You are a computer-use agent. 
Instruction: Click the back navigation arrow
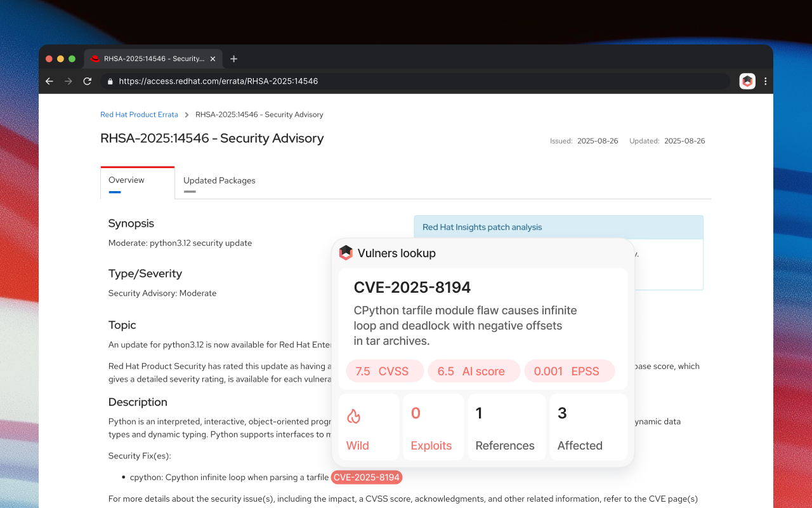[49, 81]
